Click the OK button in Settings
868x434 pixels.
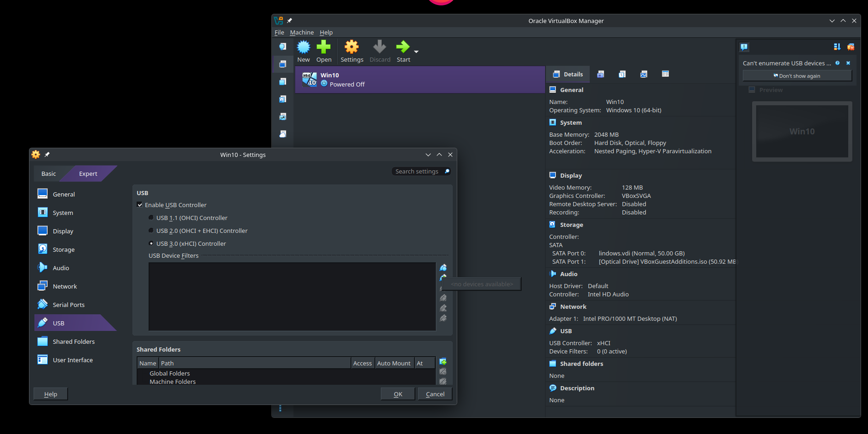398,394
